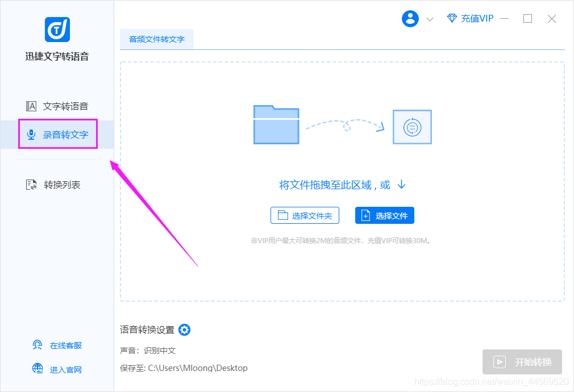The width and height of the screenshot is (574, 392).
Task: Select 录音转文字 in the sidebar
Action: pos(57,134)
